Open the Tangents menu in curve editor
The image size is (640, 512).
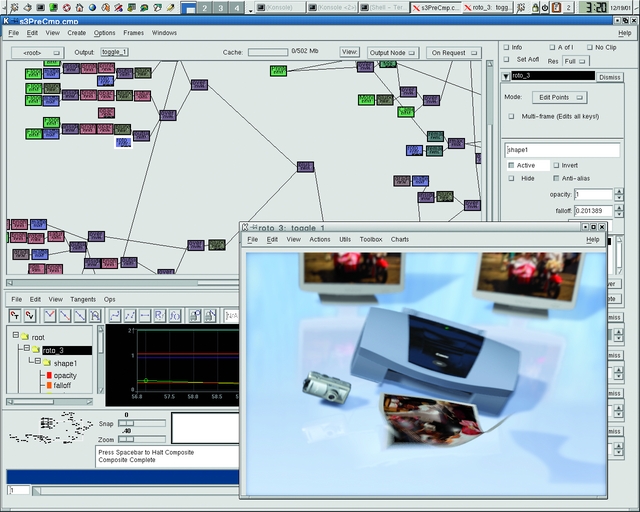point(83,299)
